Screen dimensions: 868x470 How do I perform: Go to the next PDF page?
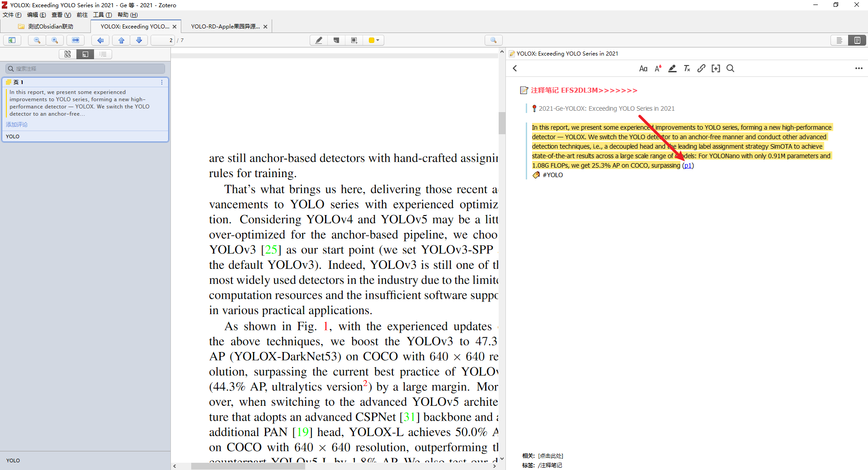pyautogui.click(x=139, y=40)
